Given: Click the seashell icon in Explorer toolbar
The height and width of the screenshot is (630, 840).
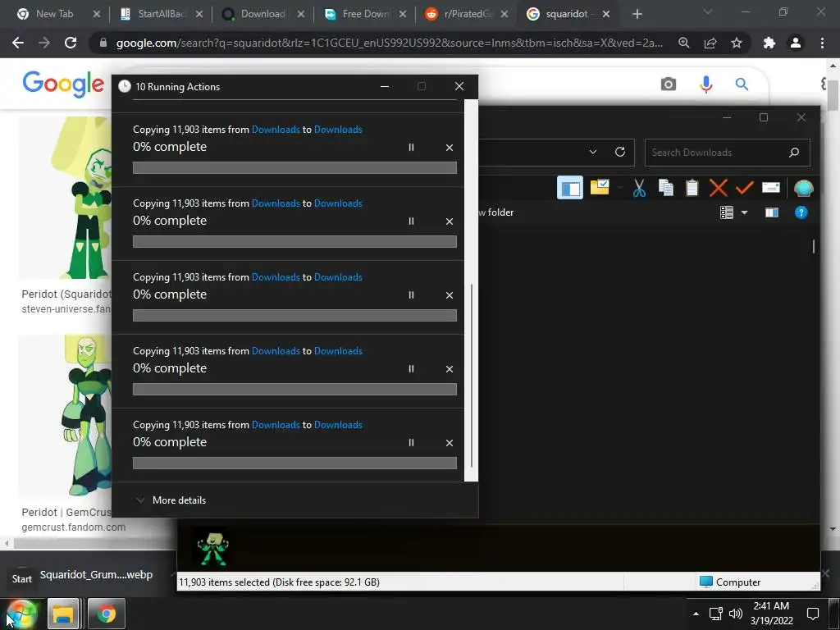Looking at the screenshot, I should [x=804, y=188].
